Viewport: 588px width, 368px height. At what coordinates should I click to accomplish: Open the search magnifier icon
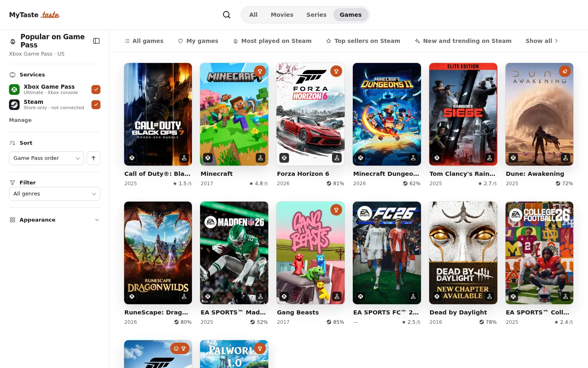[227, 15]
